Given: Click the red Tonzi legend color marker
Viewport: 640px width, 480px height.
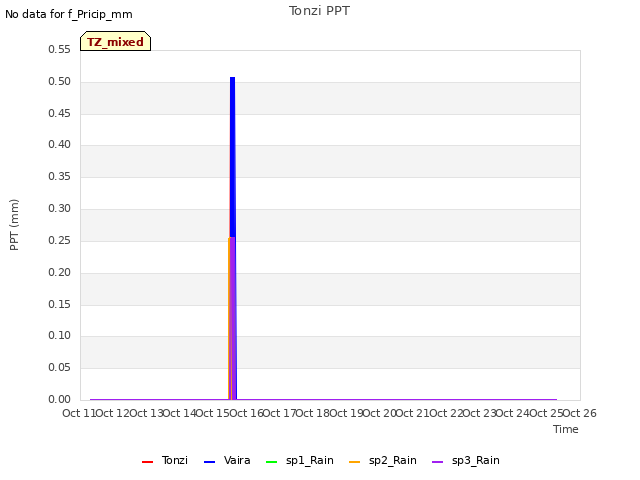Looking at the screenshot, I should [147, 462].
